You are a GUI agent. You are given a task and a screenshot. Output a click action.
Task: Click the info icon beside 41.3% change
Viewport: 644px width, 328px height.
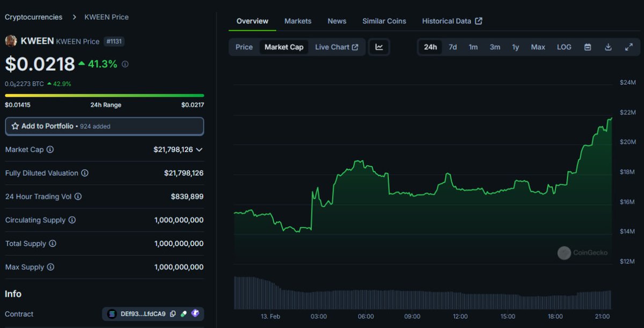point(125,64)
